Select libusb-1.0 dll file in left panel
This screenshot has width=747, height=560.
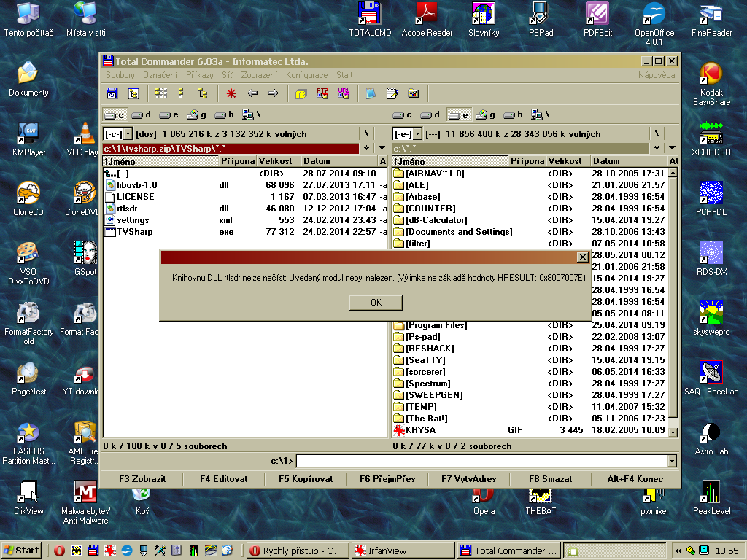tap(246, 185)
